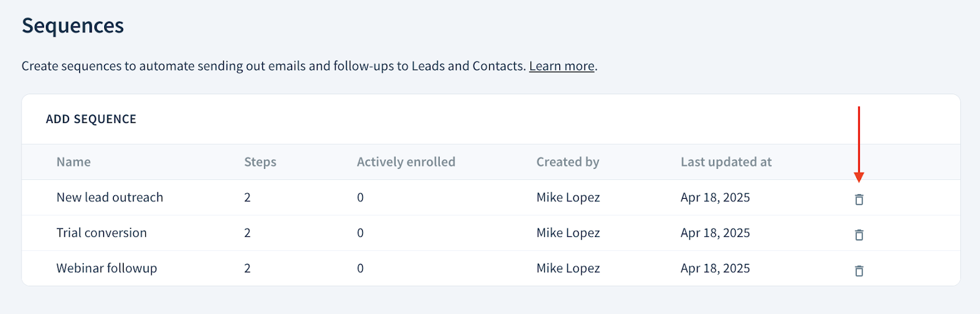Open the Trial conversion sequence
This screenshot has height=314, width=980.
[102, 233]
